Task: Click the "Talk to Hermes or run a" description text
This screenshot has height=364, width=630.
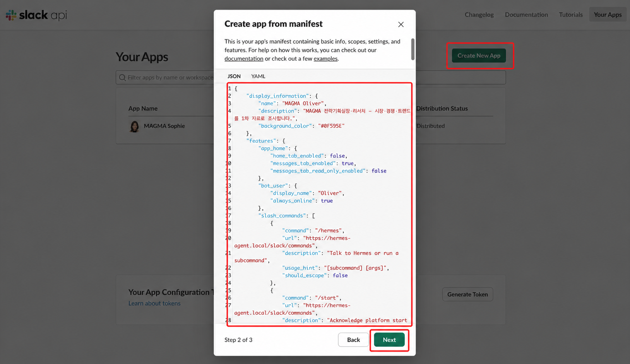Action: [x=363, y=253]
